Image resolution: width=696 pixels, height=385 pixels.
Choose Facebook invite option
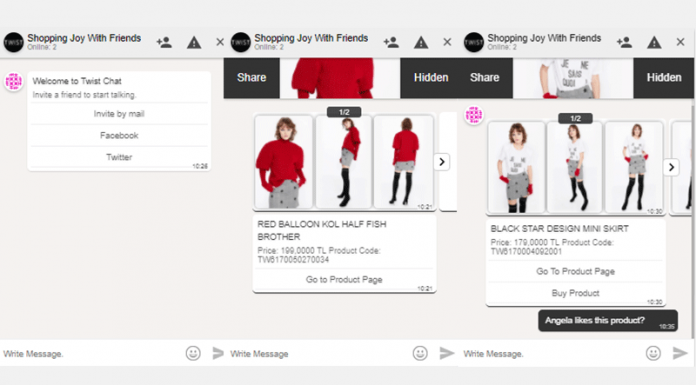pos(119,135)
